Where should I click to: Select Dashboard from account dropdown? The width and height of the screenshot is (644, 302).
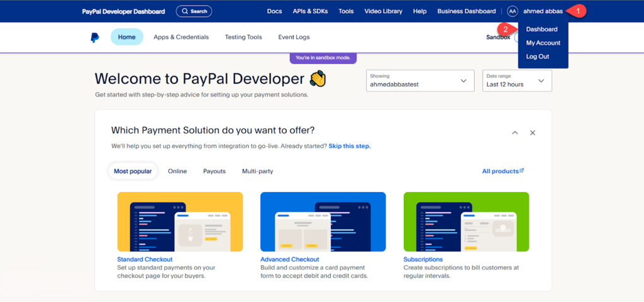point(541,29)
